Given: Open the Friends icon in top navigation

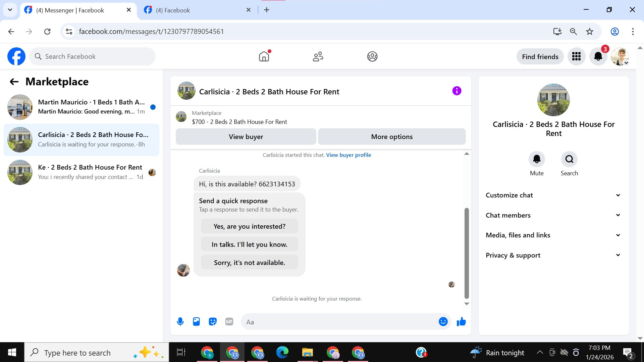Looking at the screenshot, I should click(x=318, y=56).
